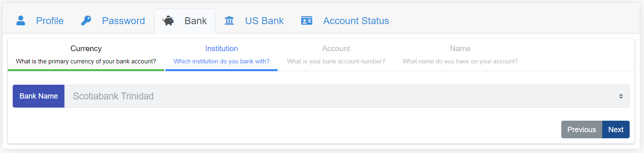Switch to the Password tab
This screenshot has width=644, height=153.
113,21
